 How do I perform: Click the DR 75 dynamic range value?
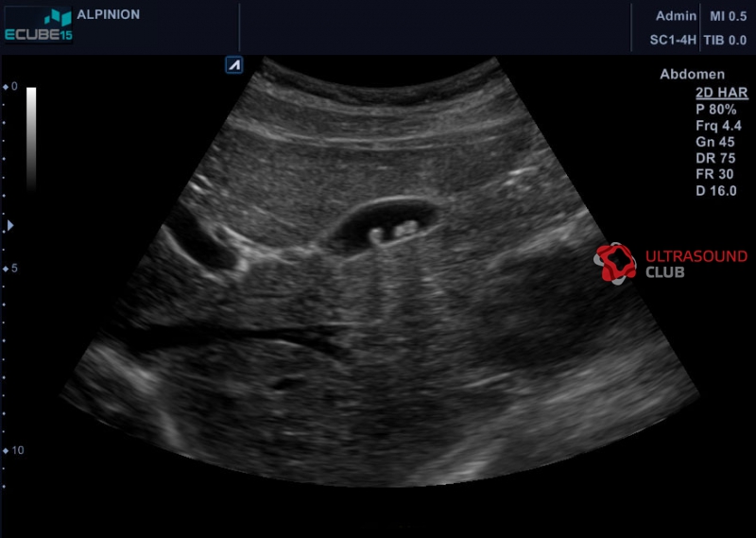pos(715,158)
